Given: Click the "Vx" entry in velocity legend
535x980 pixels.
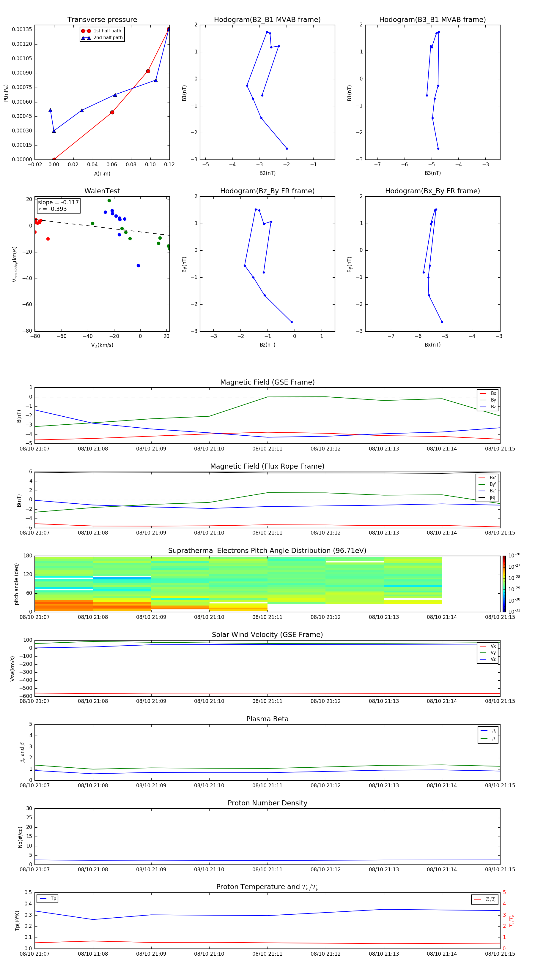Looking at the screenshot, I should (x=488, y=646).
